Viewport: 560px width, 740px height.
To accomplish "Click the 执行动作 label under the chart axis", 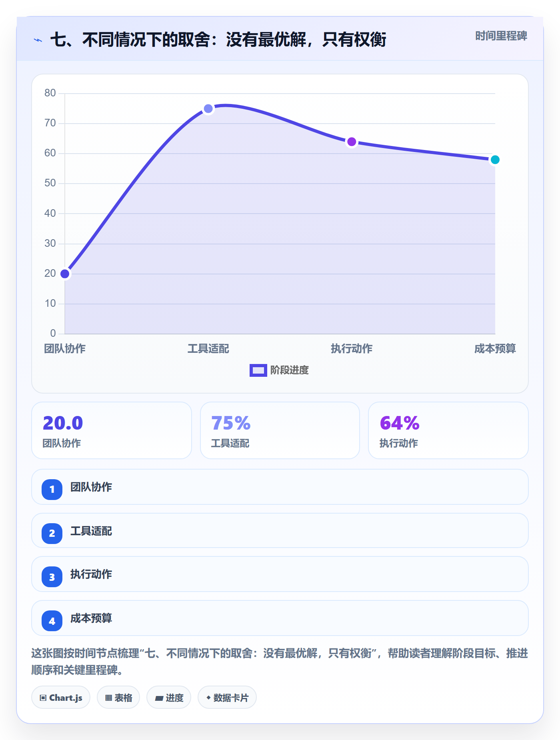I will [x=352, y=349].
